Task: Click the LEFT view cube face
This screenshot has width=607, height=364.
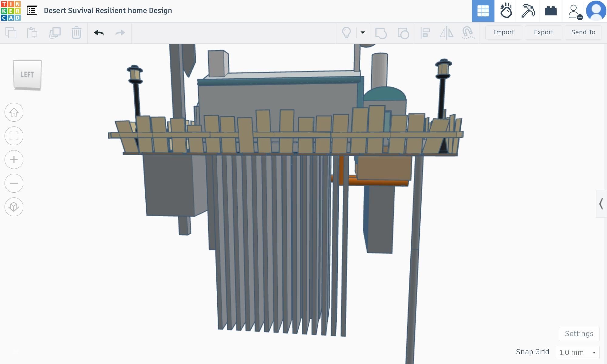Action: (27, 74)
